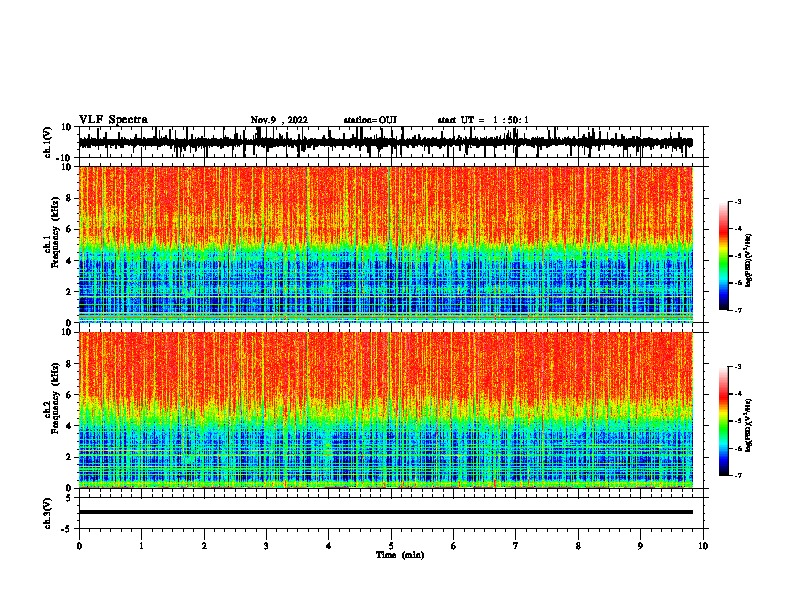Click time axis tick label "2"
Image resolution: width=792 pixels, height=612 pixels.
(204, 546)
